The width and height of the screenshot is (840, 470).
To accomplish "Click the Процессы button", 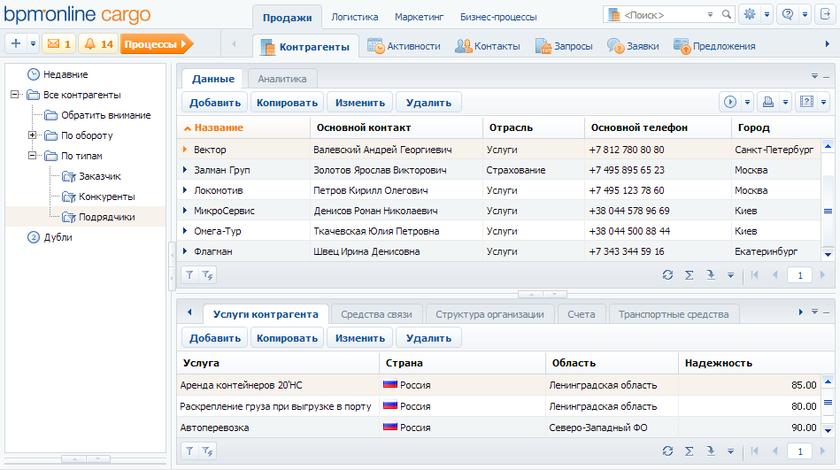I will pyautogui.click(x=155, y=44).
